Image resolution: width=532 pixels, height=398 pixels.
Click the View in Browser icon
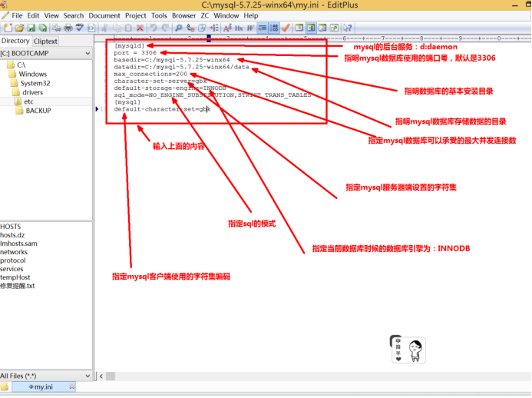[91, 28]
